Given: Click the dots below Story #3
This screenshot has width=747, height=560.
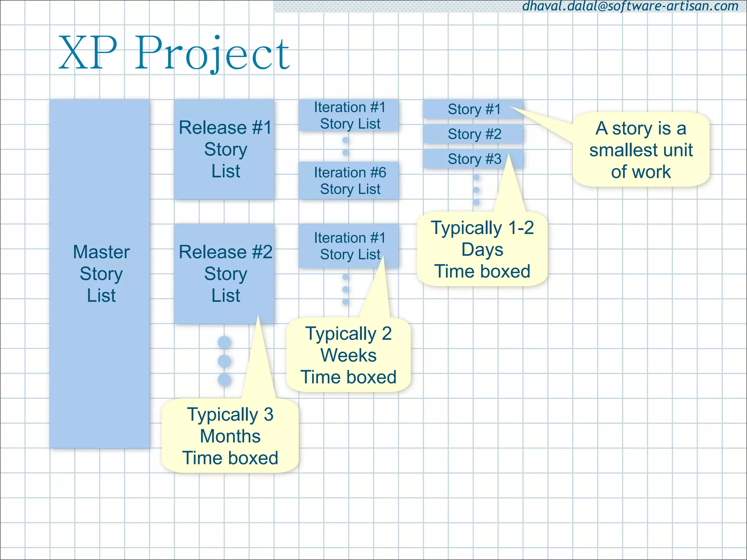Looking at the screenshot, I should (476, 190).
